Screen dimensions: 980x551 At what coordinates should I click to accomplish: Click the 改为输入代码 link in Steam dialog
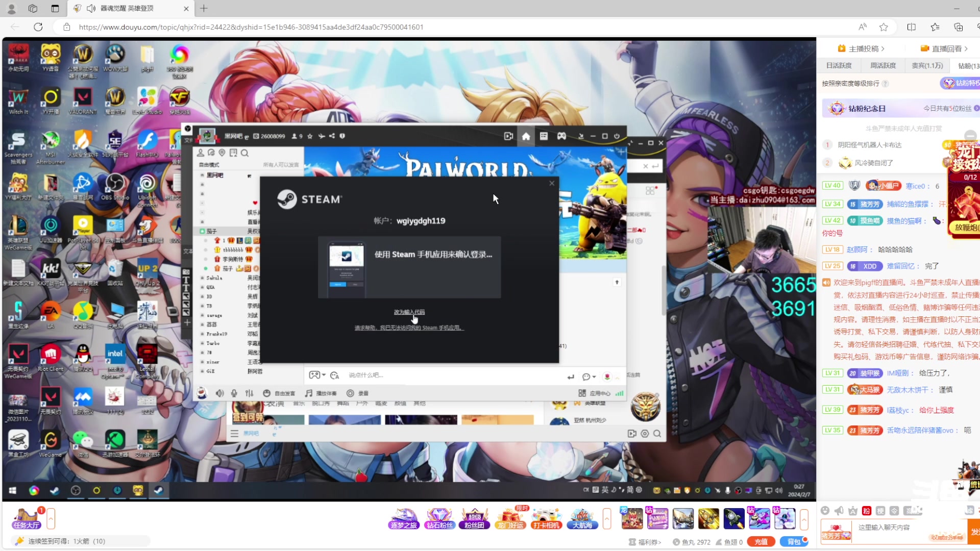pyautogui.click(x=409, y=312)
